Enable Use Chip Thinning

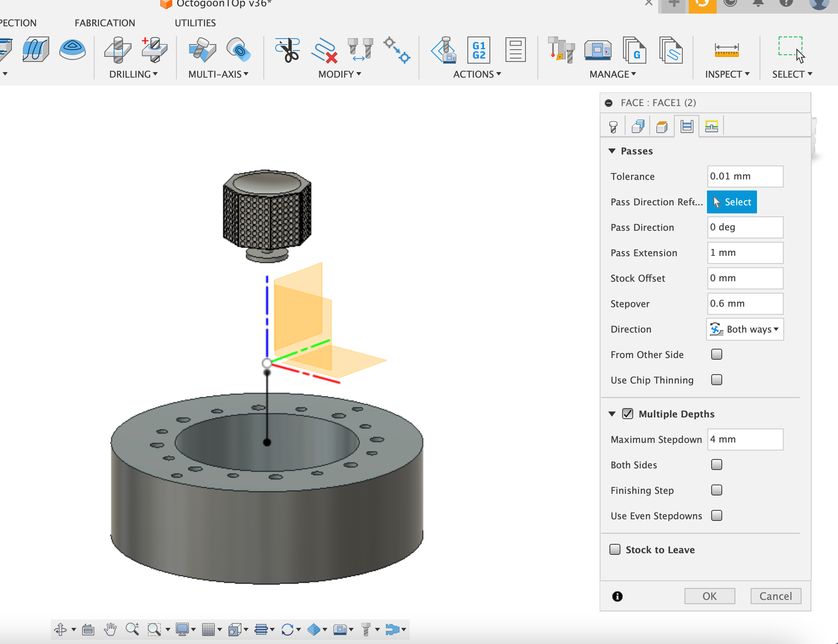point(716,380)
